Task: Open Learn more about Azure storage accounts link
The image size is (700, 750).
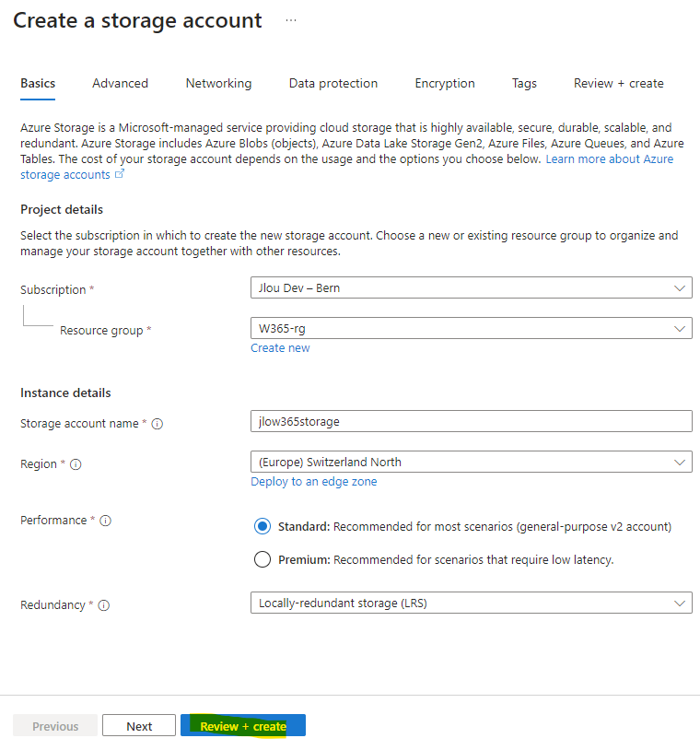Action: click(x=609, y=159)
